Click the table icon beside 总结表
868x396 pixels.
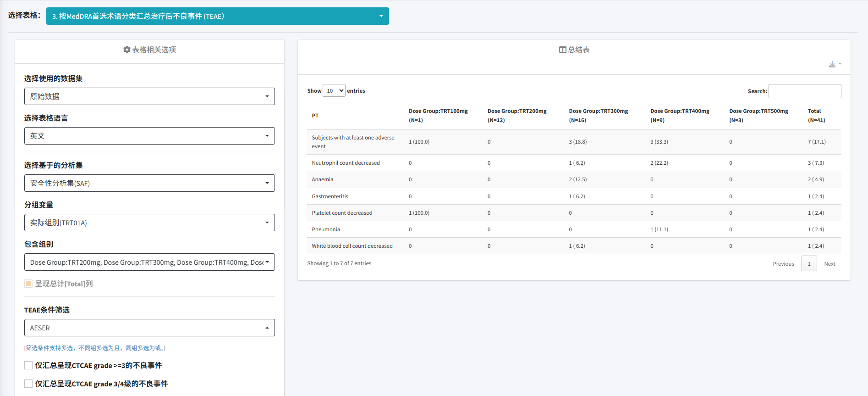pyautogui.click(x=562, y=50)
